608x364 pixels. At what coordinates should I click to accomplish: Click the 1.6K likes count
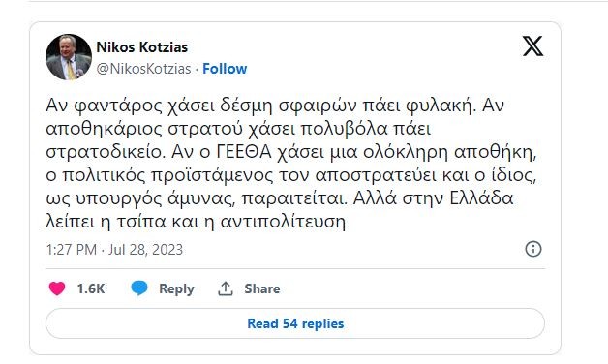click(91, 288)
